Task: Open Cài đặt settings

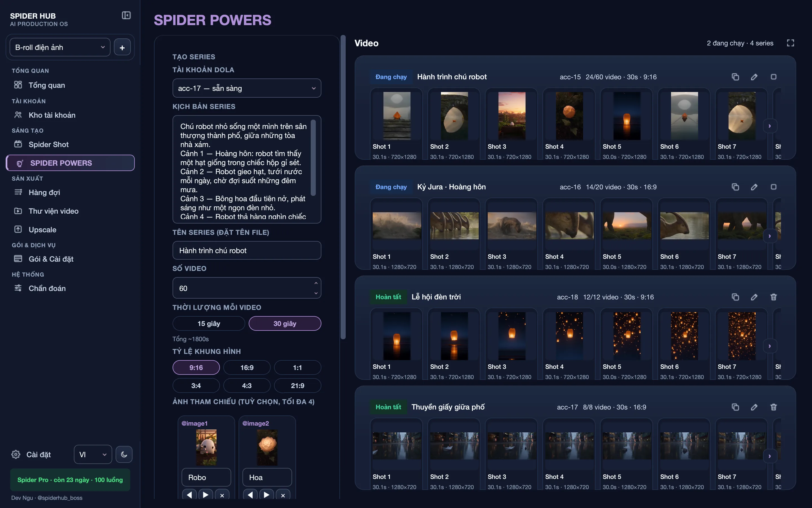Action: [32, 454]
